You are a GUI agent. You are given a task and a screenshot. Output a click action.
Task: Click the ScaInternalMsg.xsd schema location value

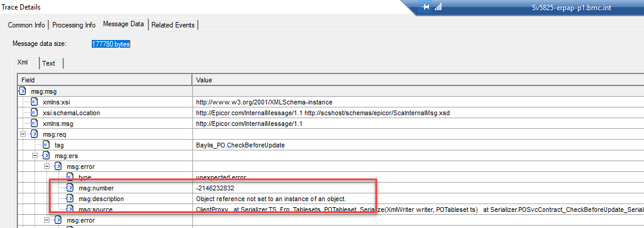(323, 113)
